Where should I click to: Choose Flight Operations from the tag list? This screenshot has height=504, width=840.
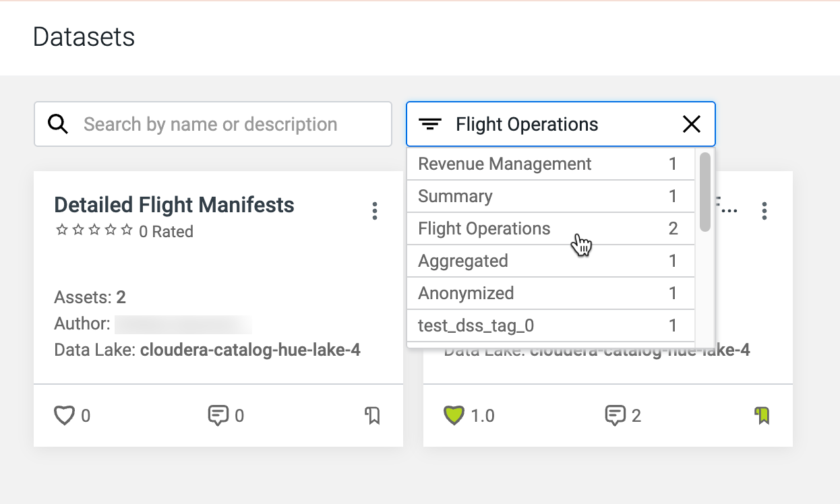pyautogui.click(x=484, y=228)
